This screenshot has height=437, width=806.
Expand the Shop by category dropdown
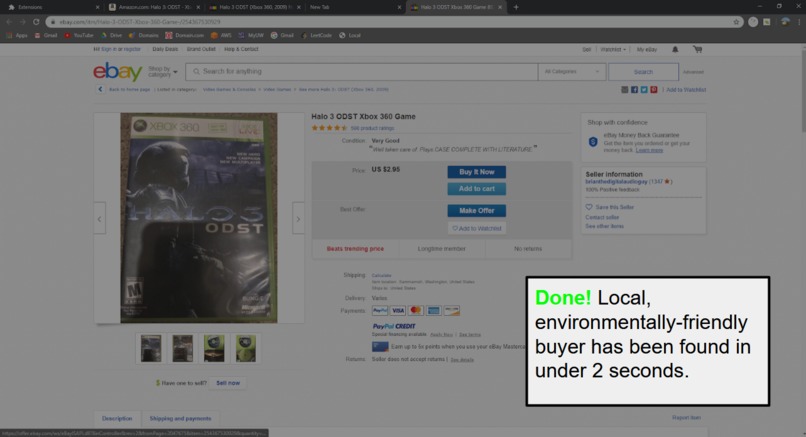[x=163, y=71]
